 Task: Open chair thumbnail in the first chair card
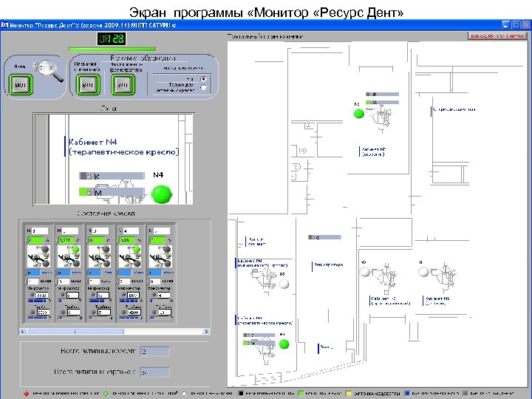pyautogui.click(x=38, y=256)
